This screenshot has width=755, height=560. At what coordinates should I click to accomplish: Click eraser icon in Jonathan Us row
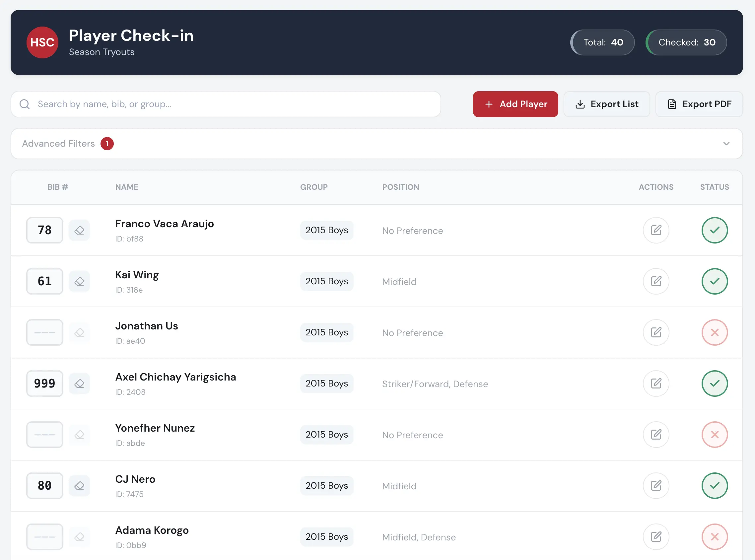(79, 332)
